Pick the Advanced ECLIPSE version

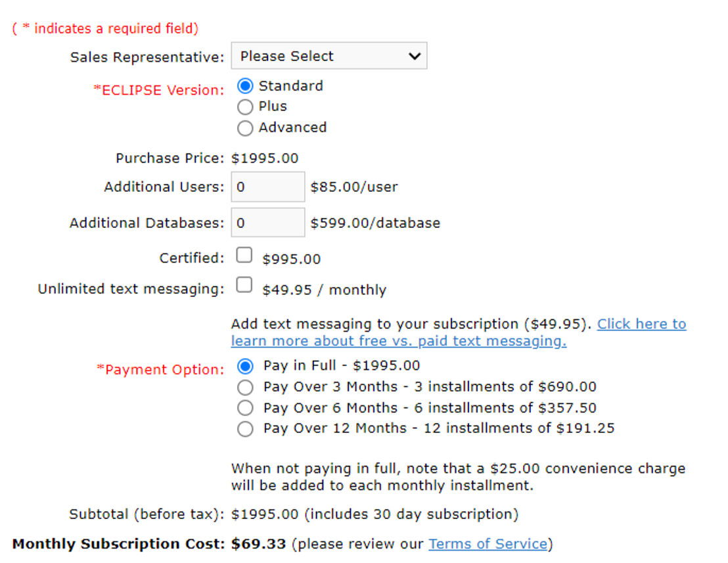245,127
